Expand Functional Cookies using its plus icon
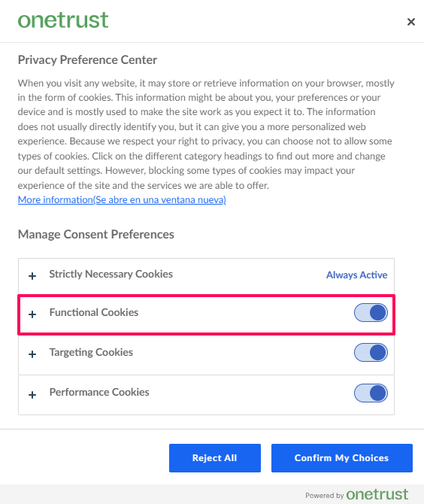Screen dimensions: 424x504 pyautogui.click(x=32, y=314)
